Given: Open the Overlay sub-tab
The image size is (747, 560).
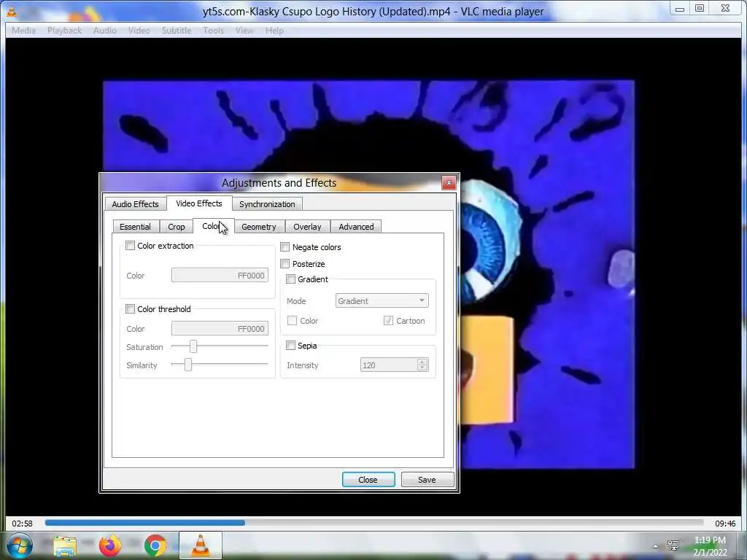Looking at the screenshot, I should pos(307,227).
